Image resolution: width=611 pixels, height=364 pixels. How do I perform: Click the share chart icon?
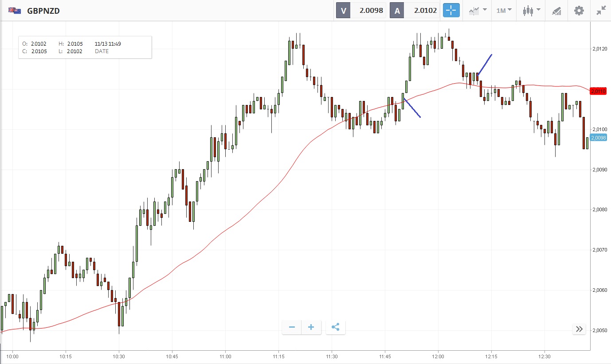(x=335, y=327)
